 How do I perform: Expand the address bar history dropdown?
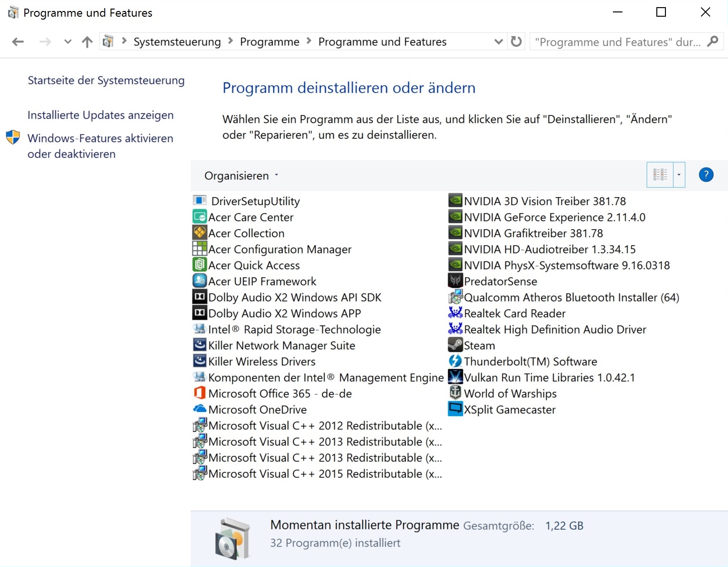[498, 42]
